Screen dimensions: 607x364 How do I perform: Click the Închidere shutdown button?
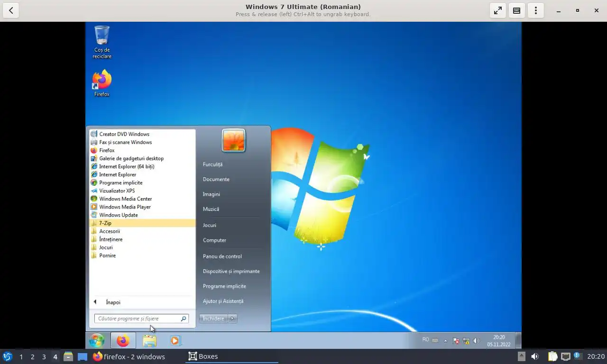213,318
